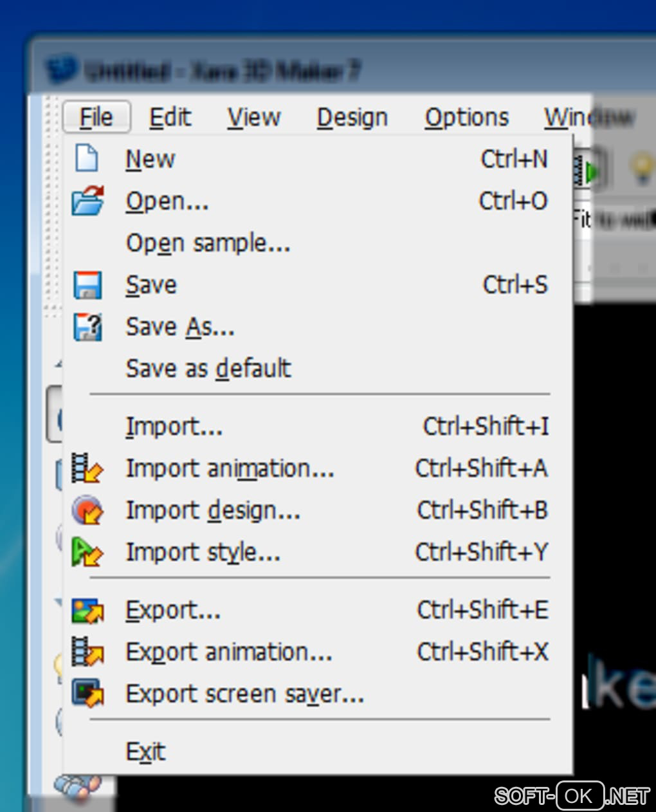The width and height of the screenshot is (656, 812).
Task: Open the Options menu
Action: point(466,118)
